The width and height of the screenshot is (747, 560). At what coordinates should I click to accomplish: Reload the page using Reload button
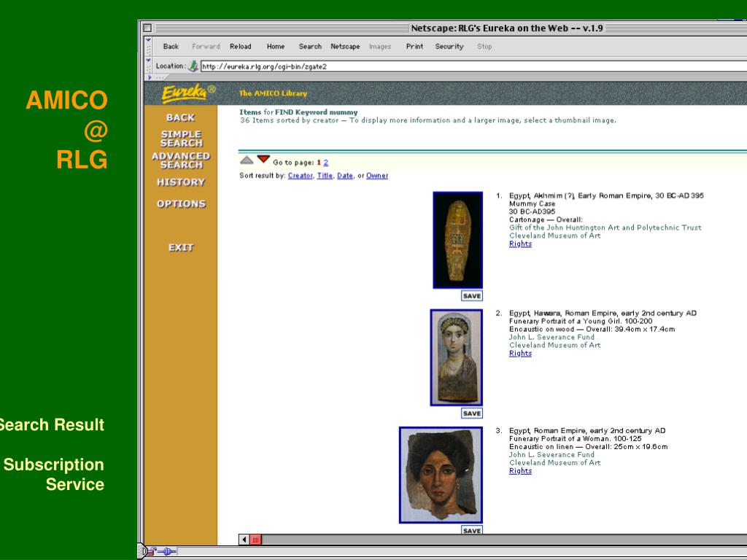[240, 46]
